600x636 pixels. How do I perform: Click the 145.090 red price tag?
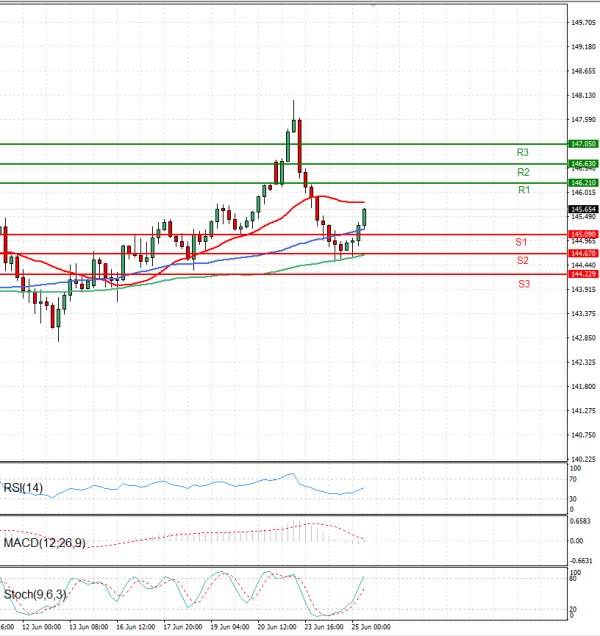click(x=583, y=234)
